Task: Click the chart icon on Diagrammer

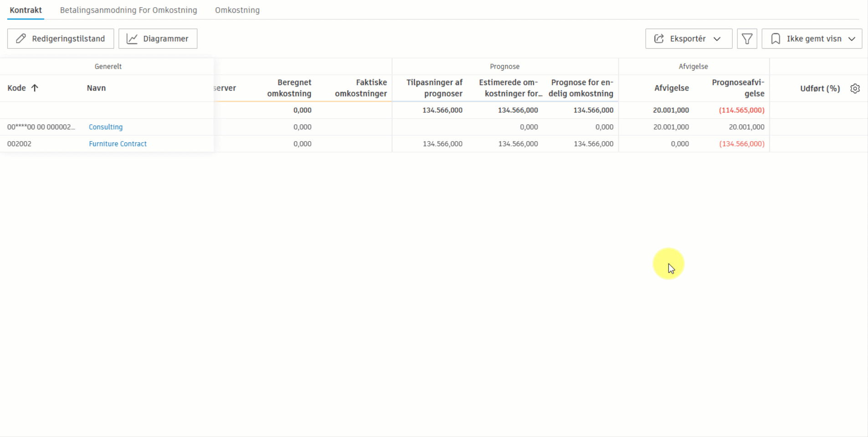Action: tap(132, 39)
